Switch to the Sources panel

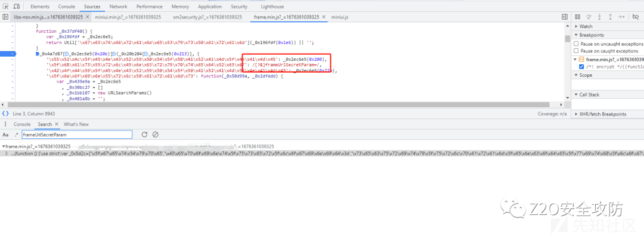coord(92,7)
